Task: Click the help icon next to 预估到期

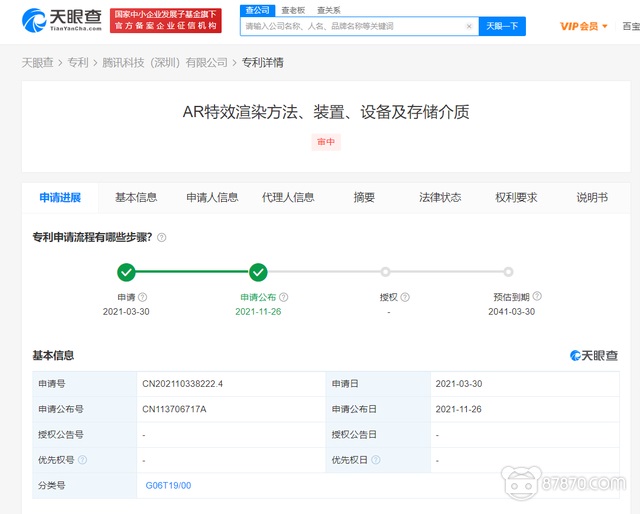Action: pyautogui.click(x=537, y=297)
